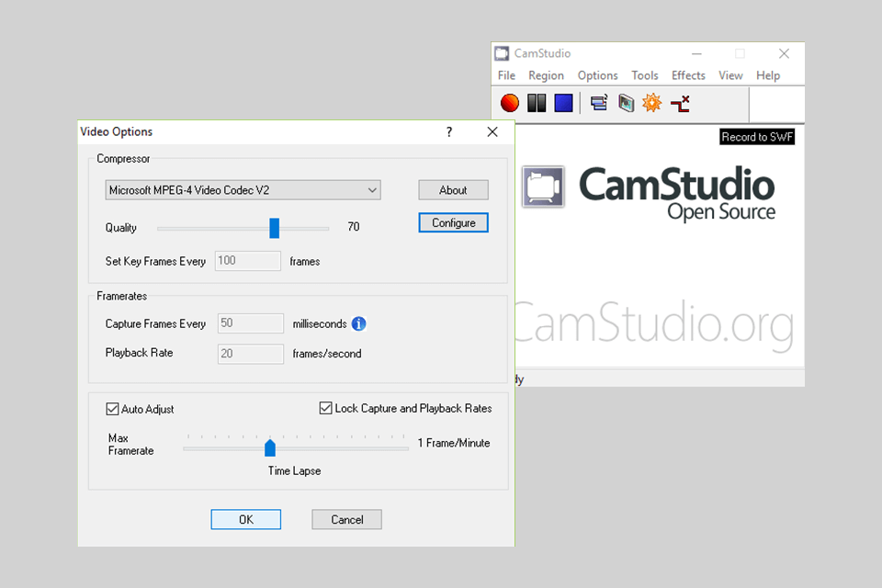Click the Playback Rate input field
Screen dimensions: 882x588
251,354
